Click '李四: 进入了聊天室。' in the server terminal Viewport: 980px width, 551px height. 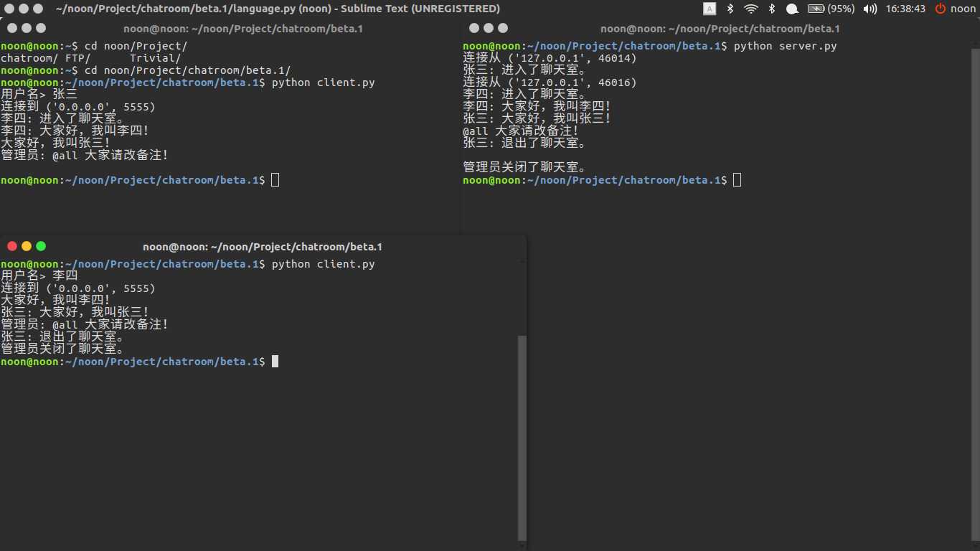tap(525, 95)
